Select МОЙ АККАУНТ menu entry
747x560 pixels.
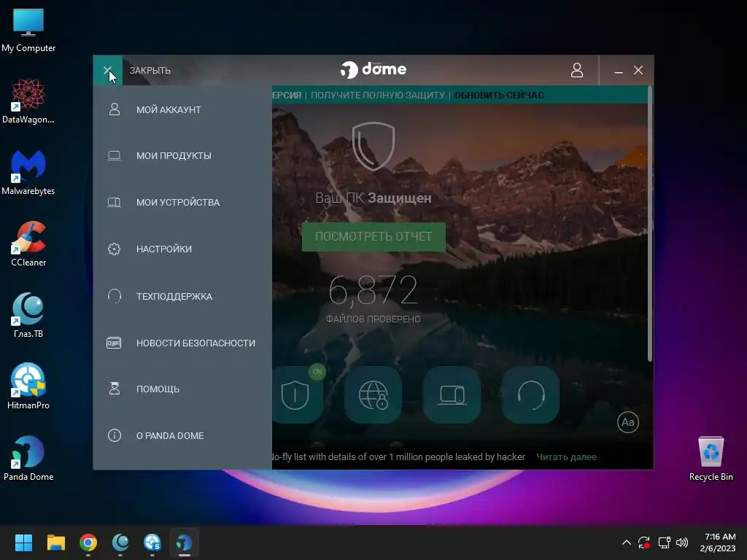[169, 109]
